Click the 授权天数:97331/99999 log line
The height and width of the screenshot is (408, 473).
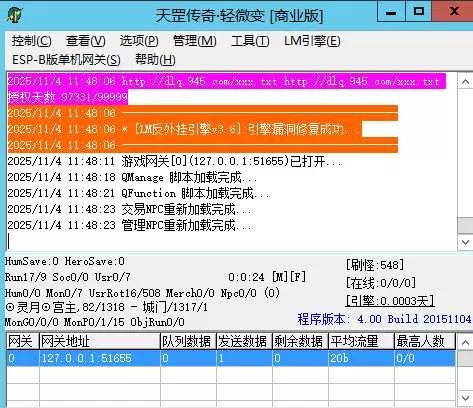coord(68,97)
